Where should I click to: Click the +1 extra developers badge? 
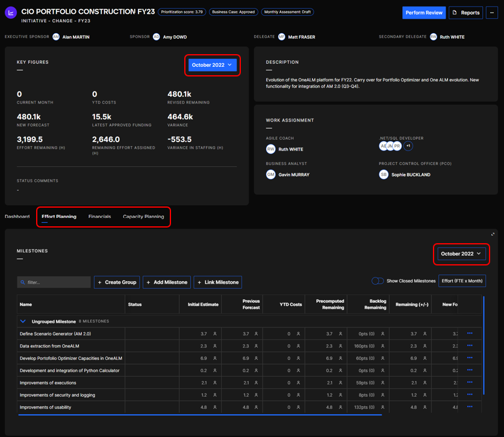point(408,146)
